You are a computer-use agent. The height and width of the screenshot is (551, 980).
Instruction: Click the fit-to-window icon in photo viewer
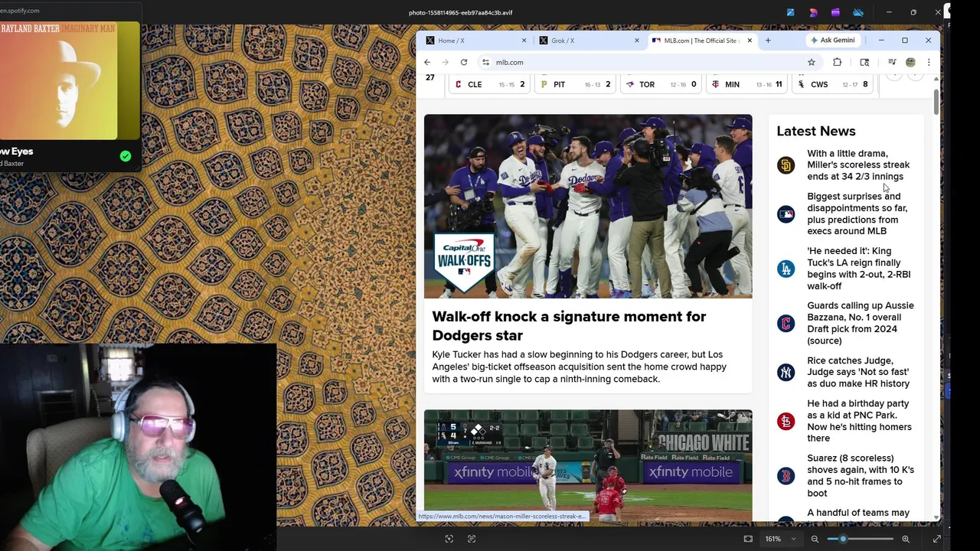click(x=748, y=539)
